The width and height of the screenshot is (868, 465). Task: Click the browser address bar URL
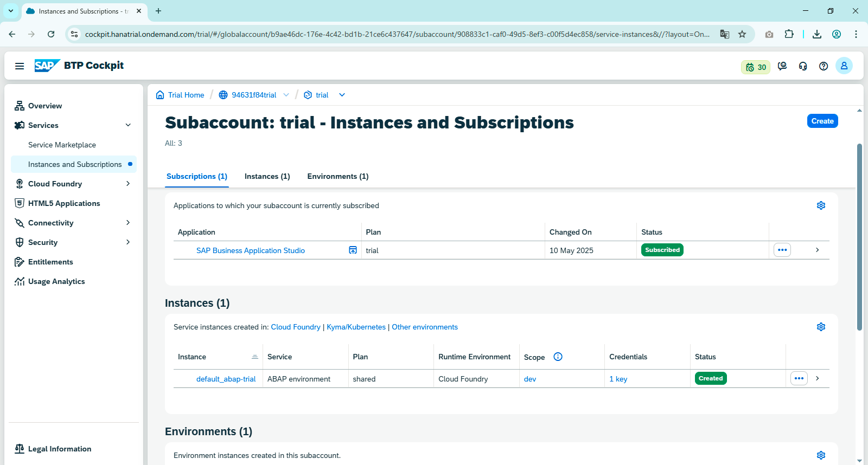point(397,34)
